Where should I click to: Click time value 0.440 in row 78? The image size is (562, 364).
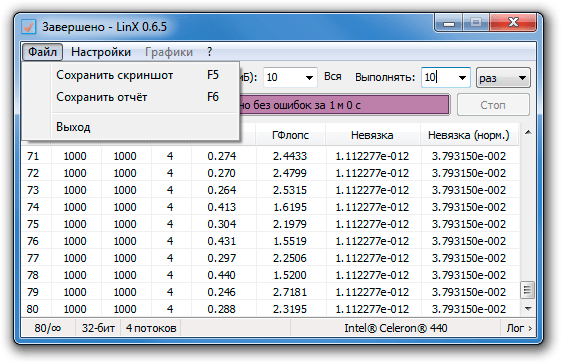[x=222, y=275]
